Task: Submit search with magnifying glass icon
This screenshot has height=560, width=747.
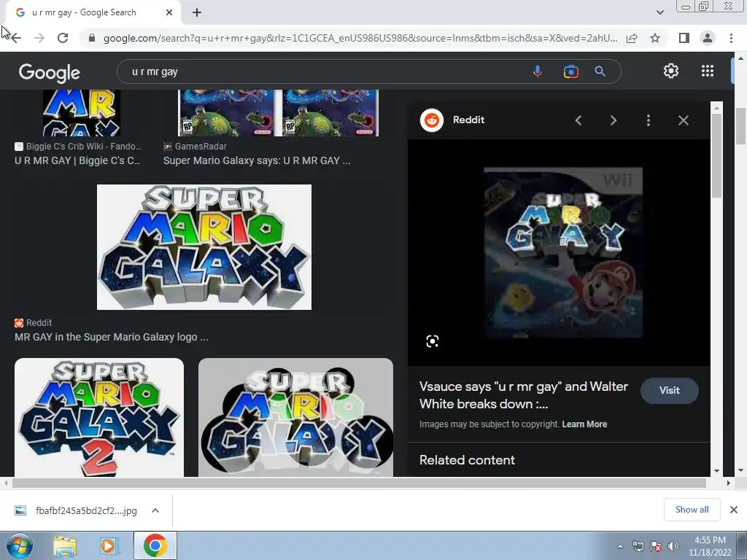Action: tap(600, 71)
